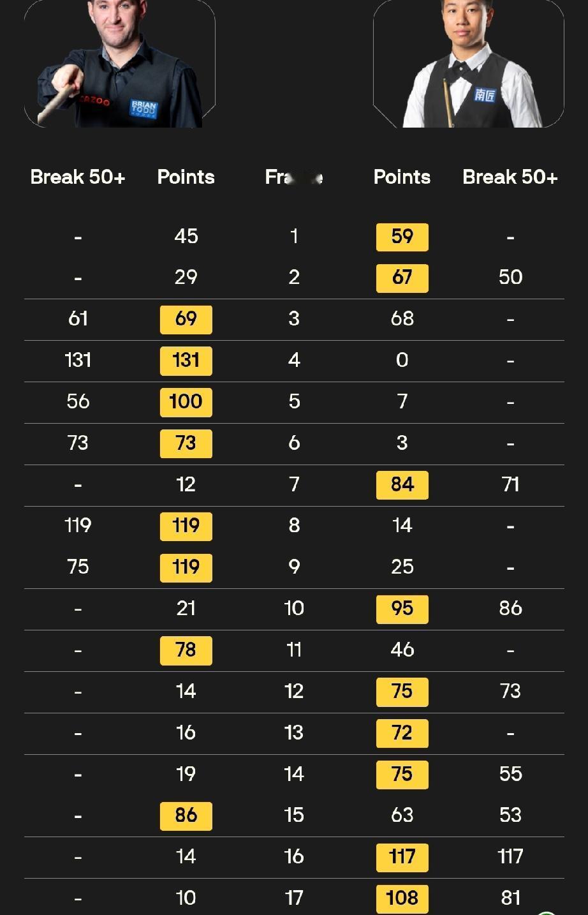The width and height of the screenshot is (588, 915).
Task: Select the rightmost Break 50+ column header
Action: [x=510, y=177]
